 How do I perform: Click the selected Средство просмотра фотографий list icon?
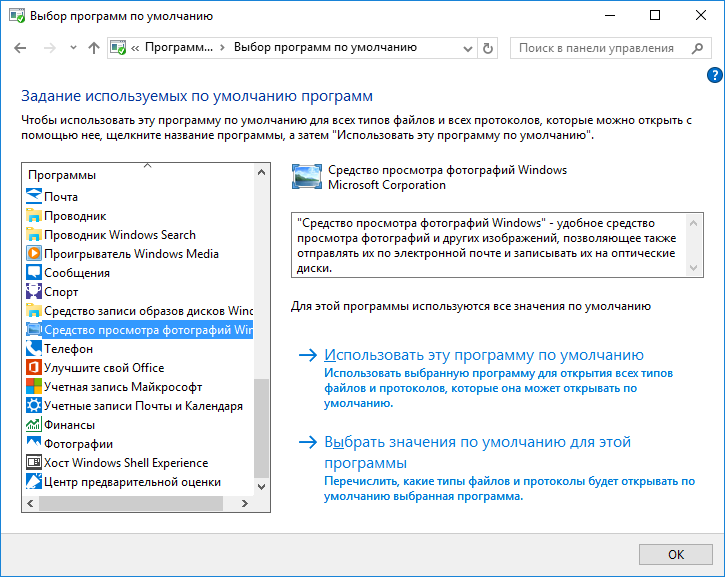34,329
